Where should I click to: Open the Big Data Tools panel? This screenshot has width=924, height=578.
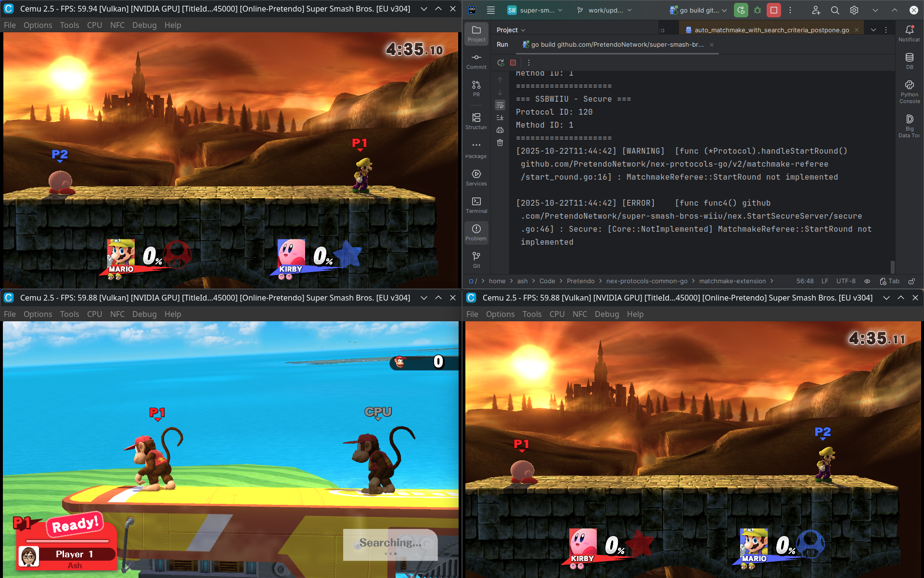coord(910,126)
